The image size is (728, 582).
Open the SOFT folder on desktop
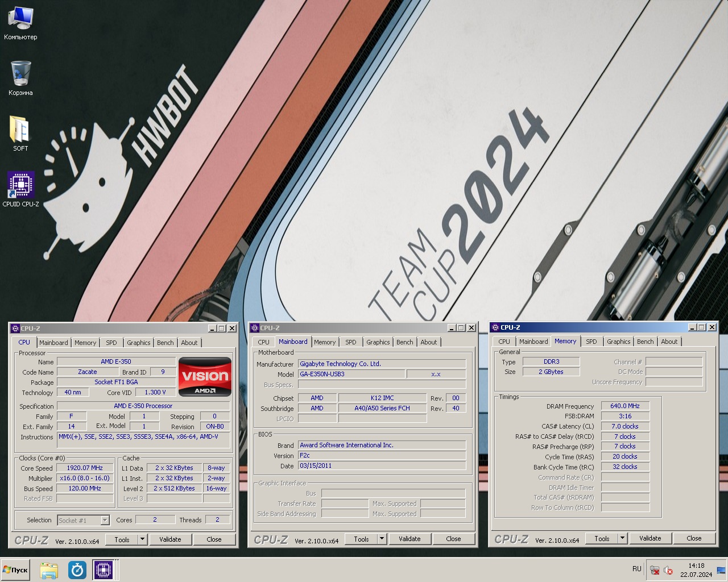tap(20, 134)
